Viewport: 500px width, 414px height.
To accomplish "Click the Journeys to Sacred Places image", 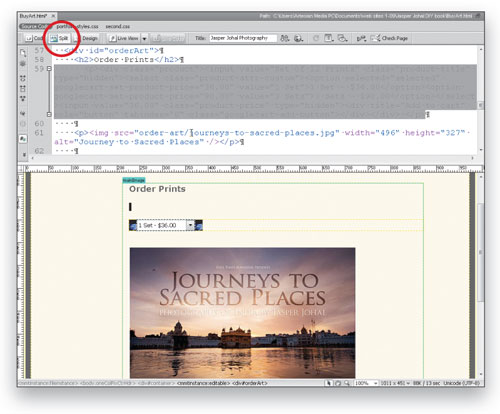I will (x=242, y=313).
